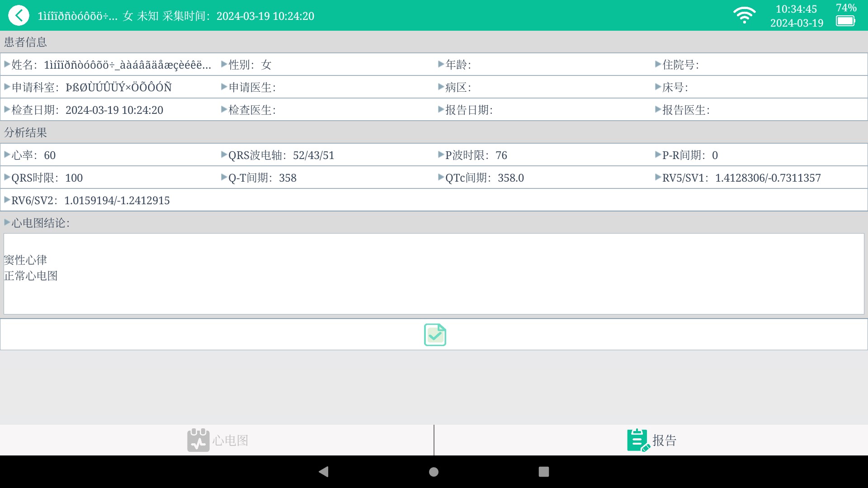The width and height of the screenshot is (868, 488).
Task: Tap the ECG waveform tab icon
Action: 198,440
